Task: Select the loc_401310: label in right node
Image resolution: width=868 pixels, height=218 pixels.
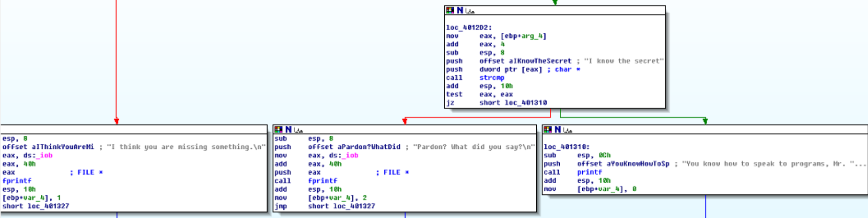Action: coord(566,147)
